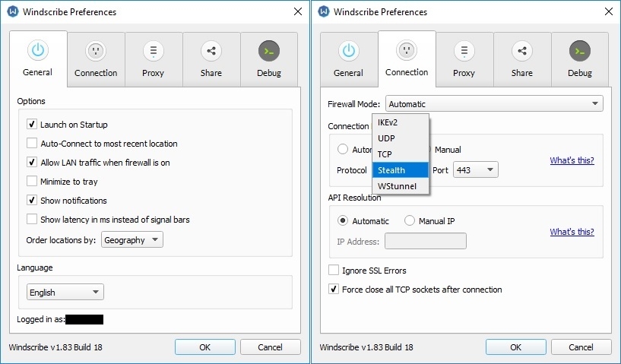Open What's this link for Connection mode

[x=572, y=160]
